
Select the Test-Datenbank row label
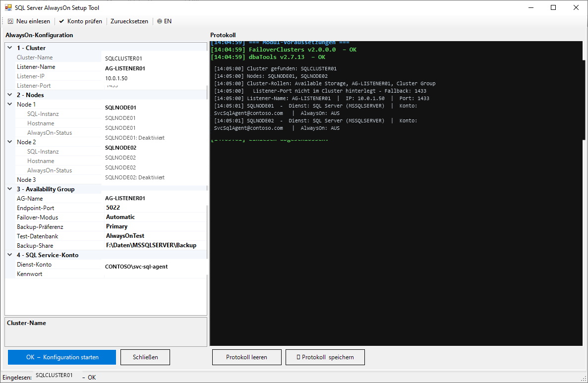pos(38,236)
